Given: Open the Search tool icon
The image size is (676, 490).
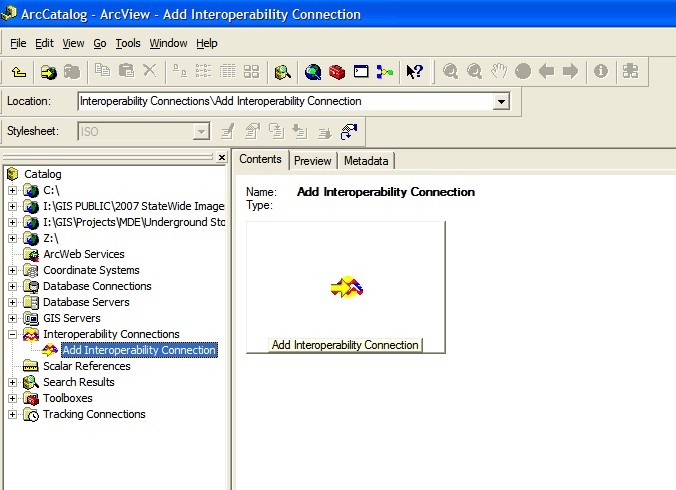Looking at the screenshot, I should (283, 72).
